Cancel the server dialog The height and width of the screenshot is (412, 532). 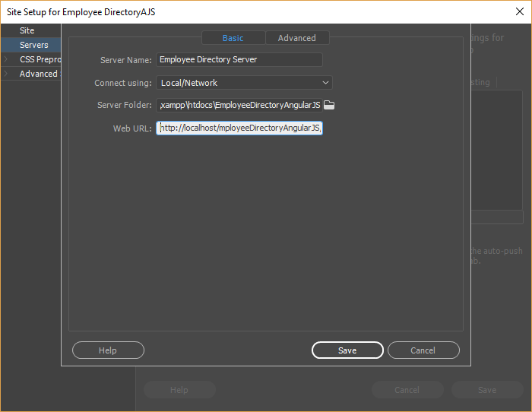pyautogui.click(x=423, y=350)
